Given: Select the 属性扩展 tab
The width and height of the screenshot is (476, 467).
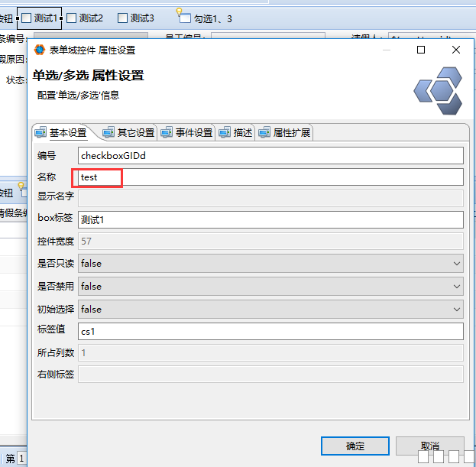Looking at the screenshot, I should (284, 132).
